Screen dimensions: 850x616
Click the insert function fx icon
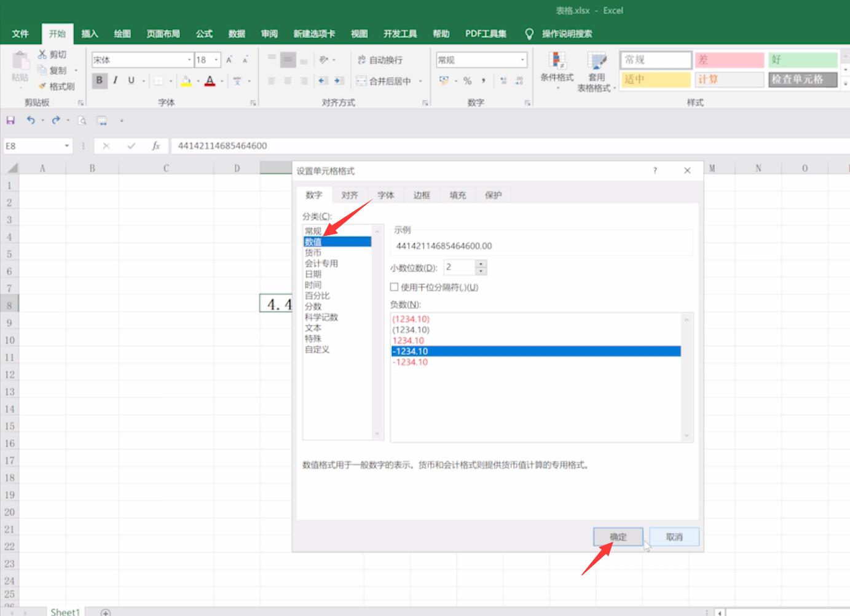pos(156,146)
